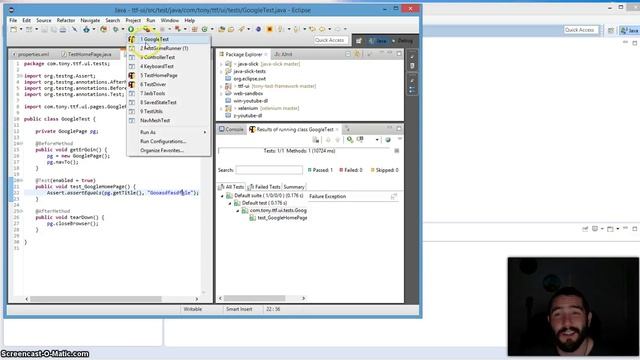Click the green Run button in toolbar
Screen dimensions: 640x360
tap(131, 29)
